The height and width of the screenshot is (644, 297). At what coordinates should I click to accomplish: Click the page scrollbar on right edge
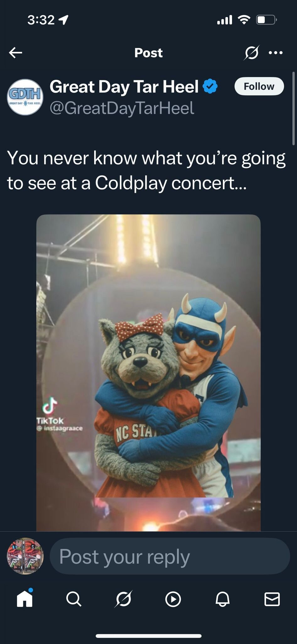pyautogui.click(x=294, y=108)
